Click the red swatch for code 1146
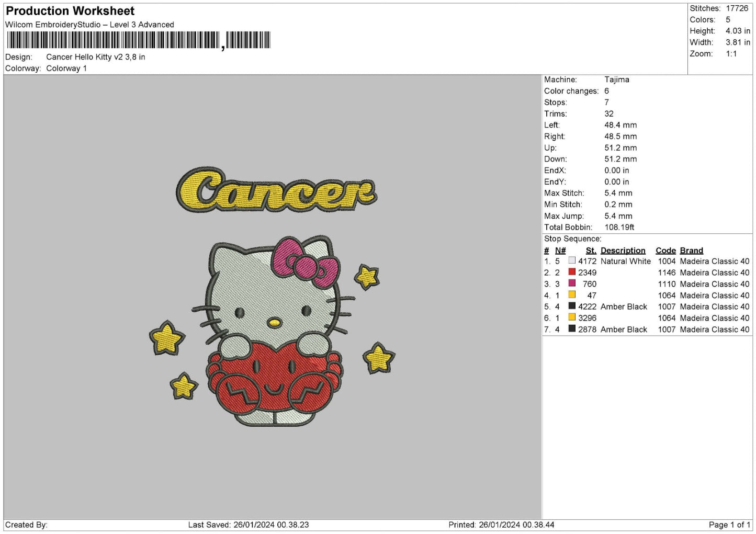This screenshot has width=756, height=534. click(x=572, y=272)
